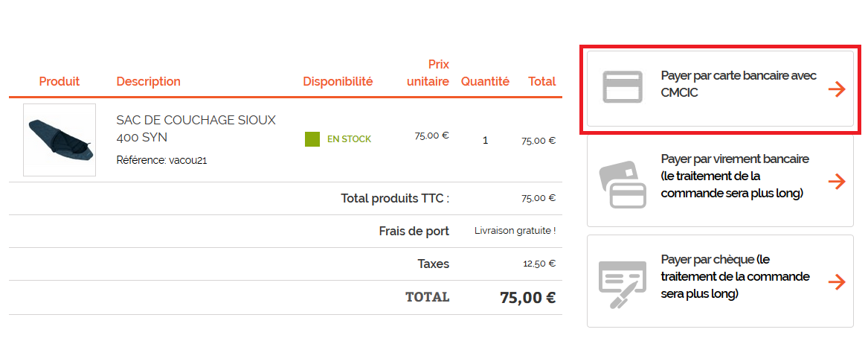This screenshot has width=868, height=341.
Task: Click the product reference vacou21 text
Action: [x=161, y=160]
